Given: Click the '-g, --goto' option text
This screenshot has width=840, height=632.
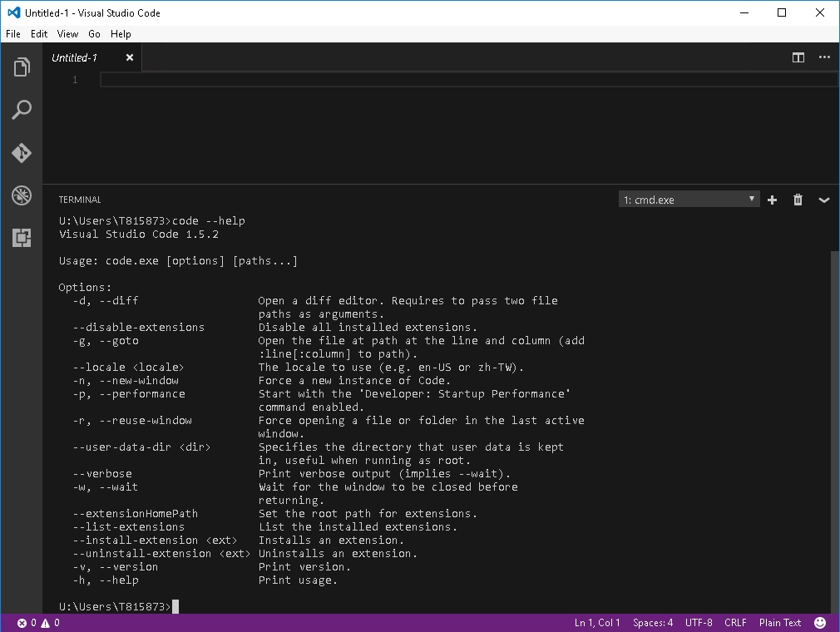Looking at the screenshot, I should point(106,341).
